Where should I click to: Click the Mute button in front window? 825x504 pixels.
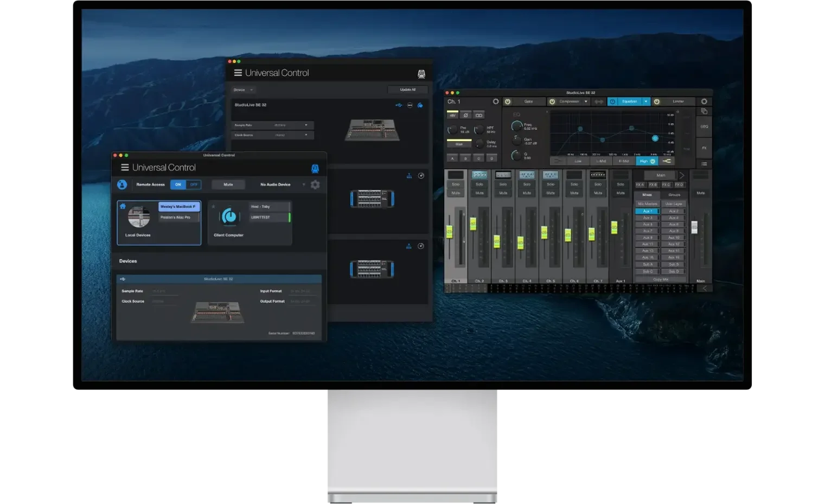228,184
